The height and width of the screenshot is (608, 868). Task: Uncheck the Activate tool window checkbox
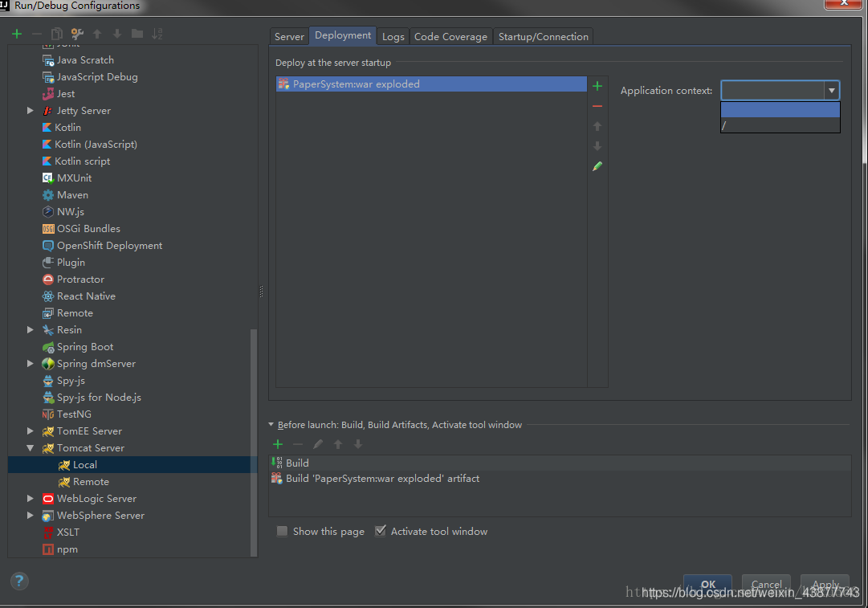381,531
